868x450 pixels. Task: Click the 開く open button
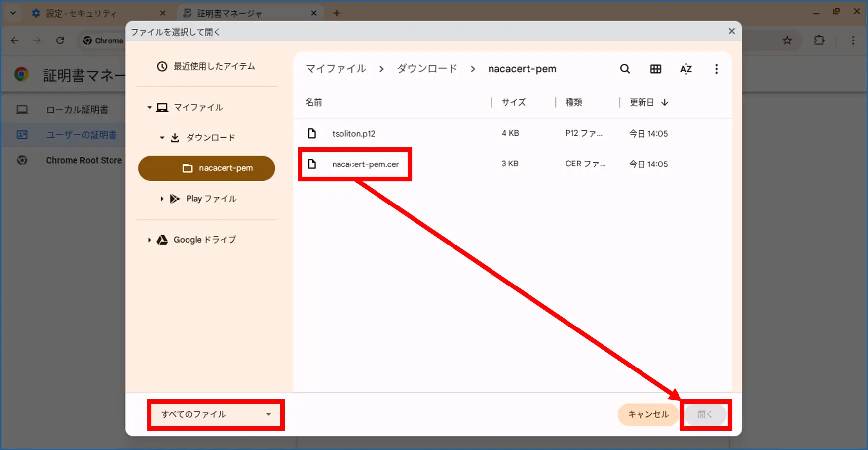(x=705, y=414)
